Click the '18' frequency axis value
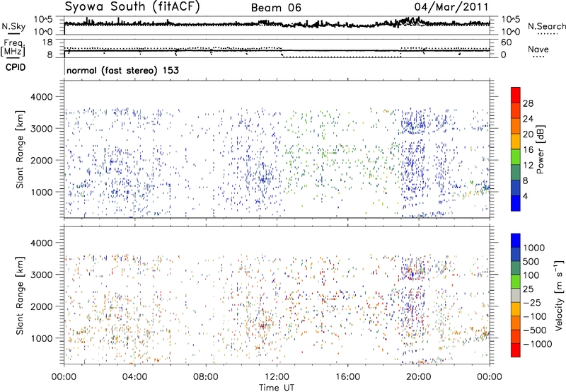The image size is (566, 392). pos(47,42)
